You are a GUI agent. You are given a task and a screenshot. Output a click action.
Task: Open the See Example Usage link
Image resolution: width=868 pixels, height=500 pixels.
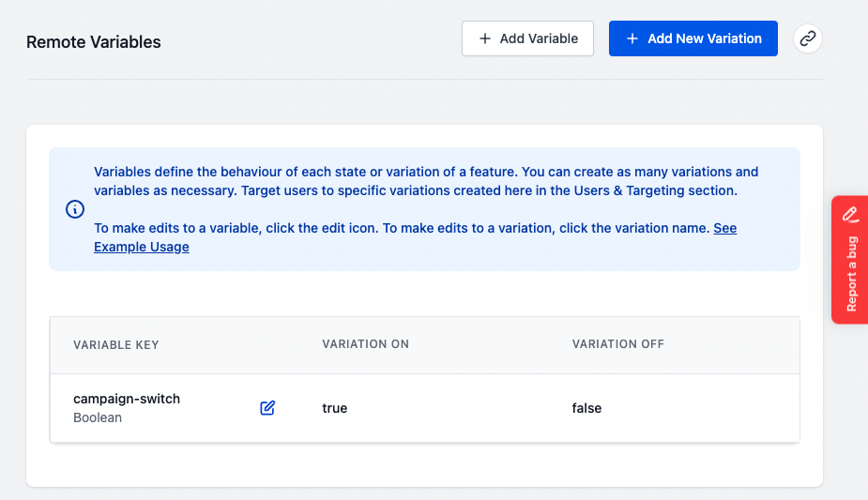pos(142,247)
